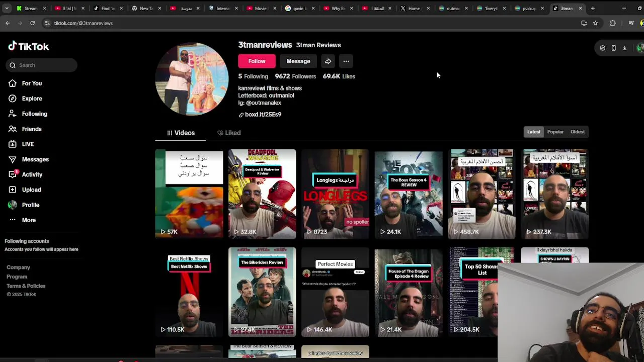644x362 pixels.
Task: Click the TikTok logo
Action: pos(28,46)
